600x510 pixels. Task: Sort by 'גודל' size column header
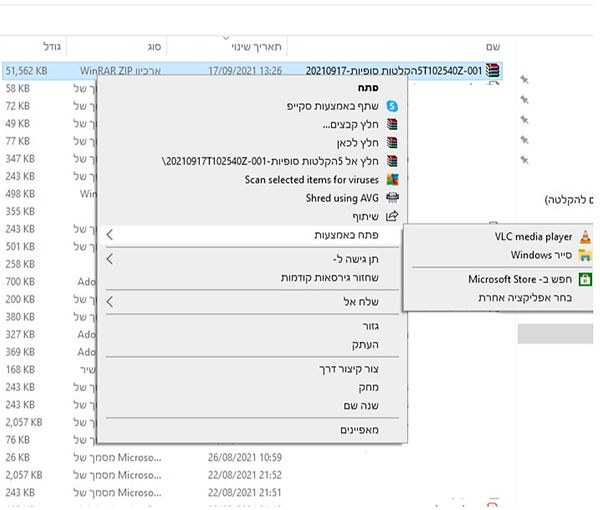click(x=52, y=47)
